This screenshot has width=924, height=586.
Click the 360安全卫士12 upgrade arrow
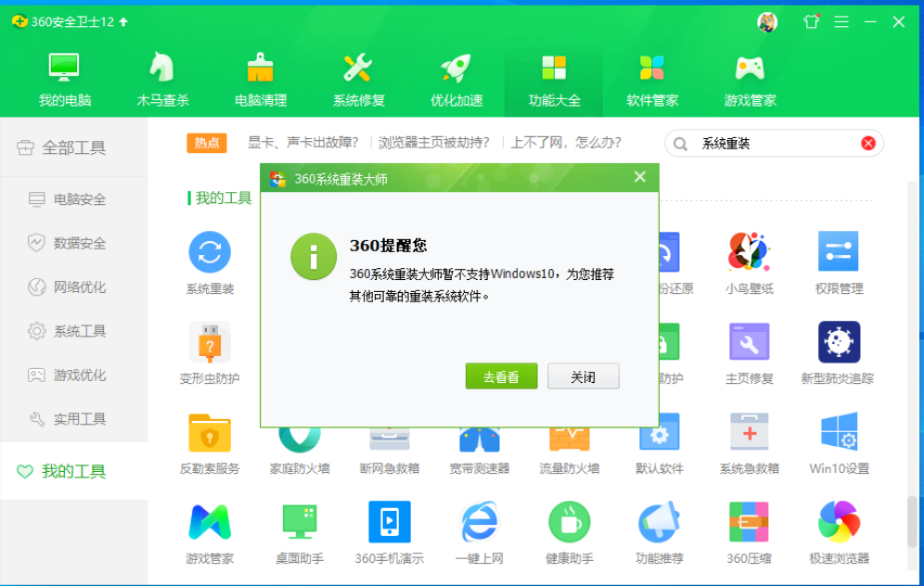pos(123,22)
